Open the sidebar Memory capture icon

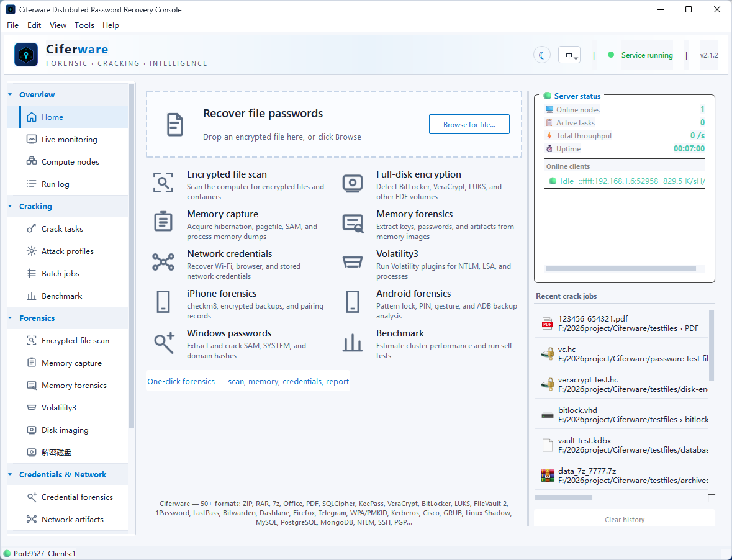[x=31, y=363]
